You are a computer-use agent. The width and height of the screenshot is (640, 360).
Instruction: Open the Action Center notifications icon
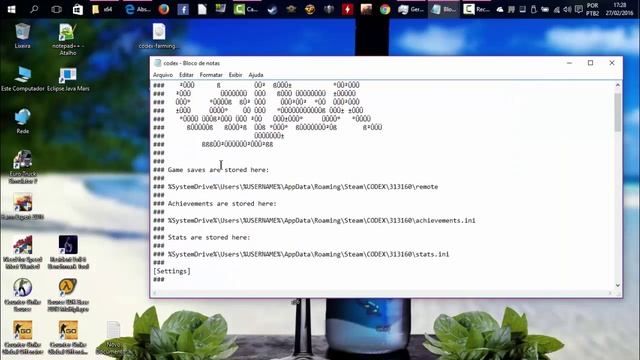point(578,9)
